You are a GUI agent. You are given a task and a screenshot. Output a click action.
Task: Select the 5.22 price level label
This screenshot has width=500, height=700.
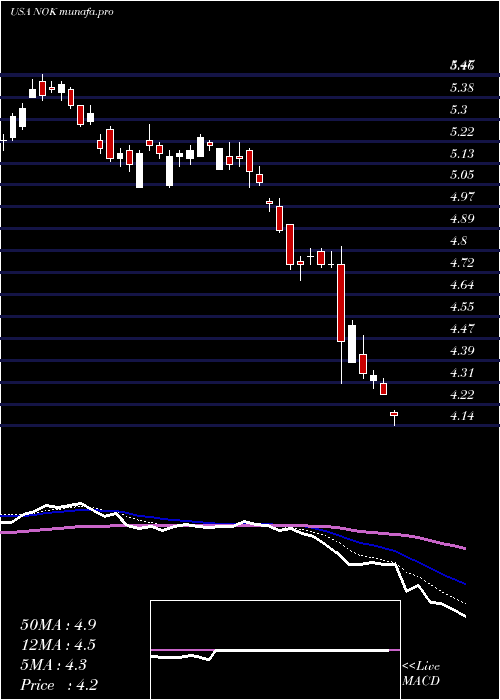[462, 131]
